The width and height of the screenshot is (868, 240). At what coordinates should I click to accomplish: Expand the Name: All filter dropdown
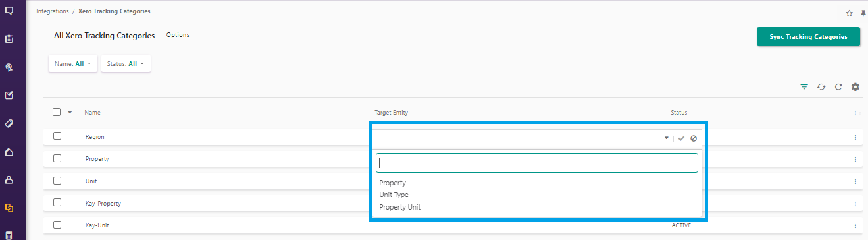(73, 64)
